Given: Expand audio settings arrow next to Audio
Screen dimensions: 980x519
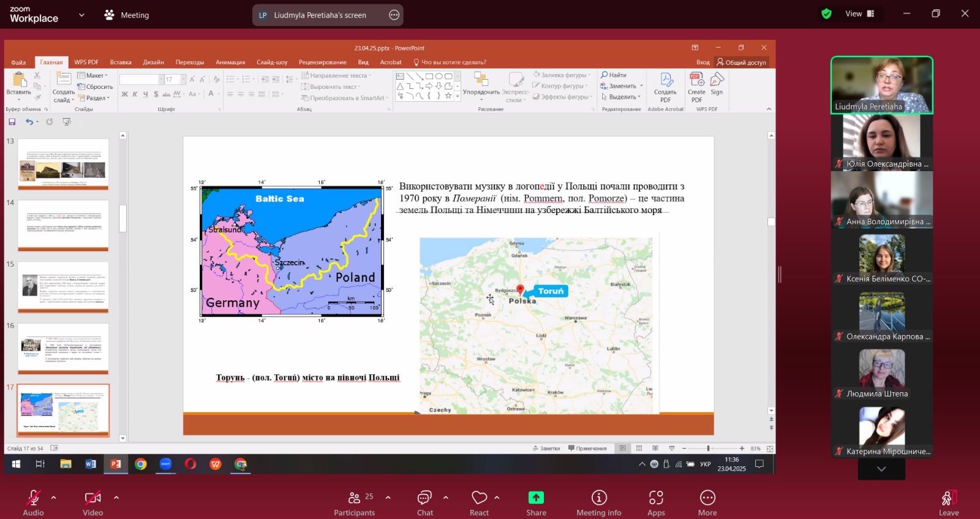Looking at the screenshot, I should (x=54, y=497).
